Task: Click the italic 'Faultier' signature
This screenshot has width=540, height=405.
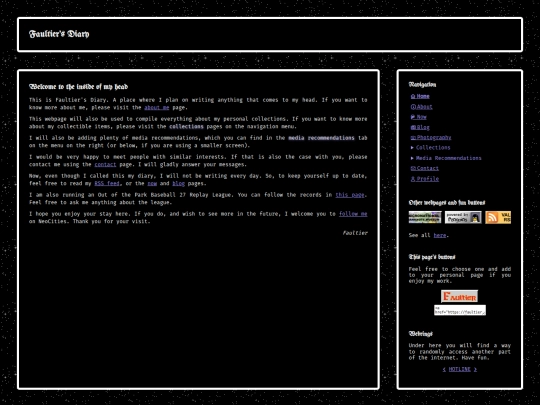Action: pos(355,233)
